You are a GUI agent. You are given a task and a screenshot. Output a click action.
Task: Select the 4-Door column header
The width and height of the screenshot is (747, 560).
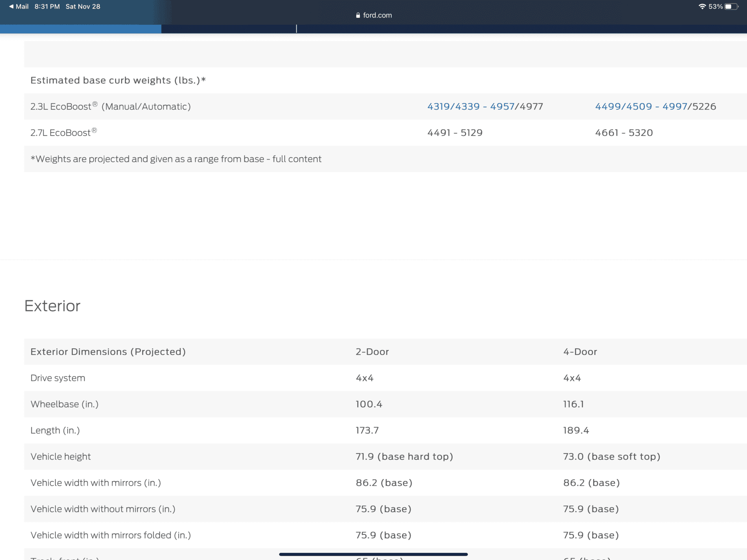[580, 352]
